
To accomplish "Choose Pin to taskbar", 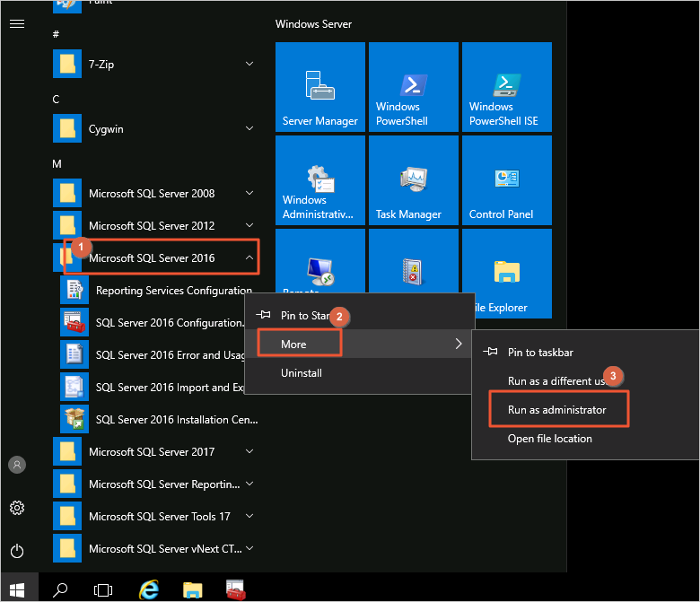I will [x=585, y=352].
